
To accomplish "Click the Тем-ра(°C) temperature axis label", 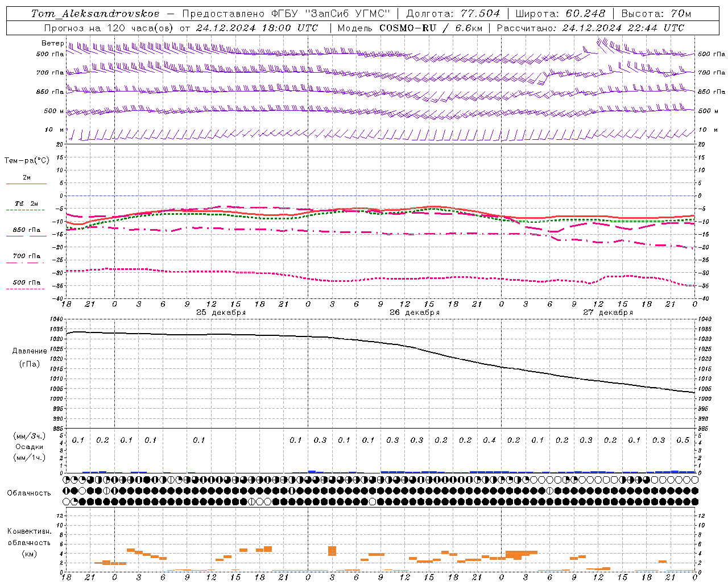I will pos(27,161).
